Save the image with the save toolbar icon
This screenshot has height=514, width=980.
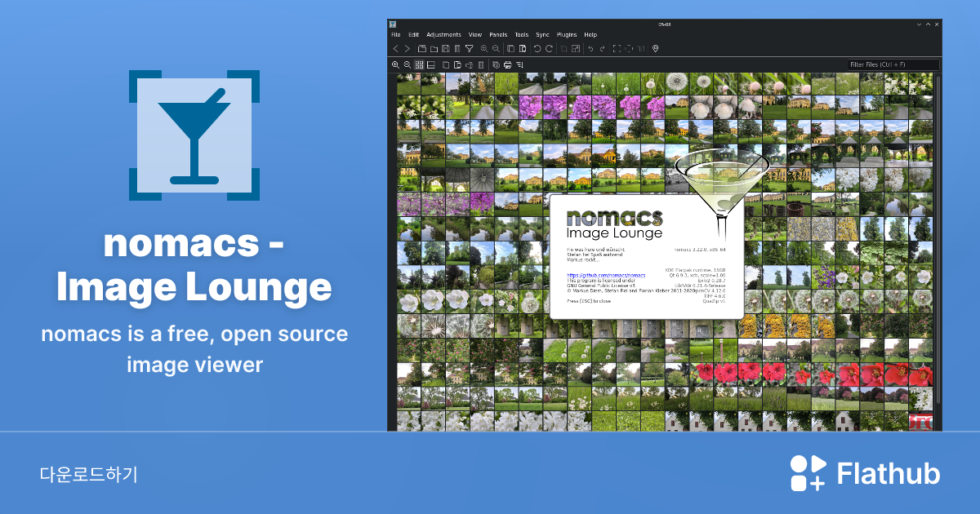[446, 49]
